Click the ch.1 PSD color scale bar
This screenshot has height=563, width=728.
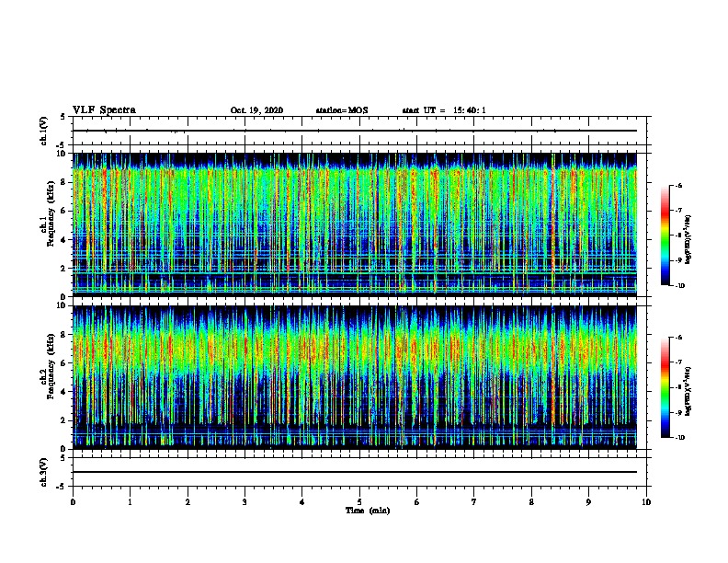pyautogui.click(x=665, y=236)
